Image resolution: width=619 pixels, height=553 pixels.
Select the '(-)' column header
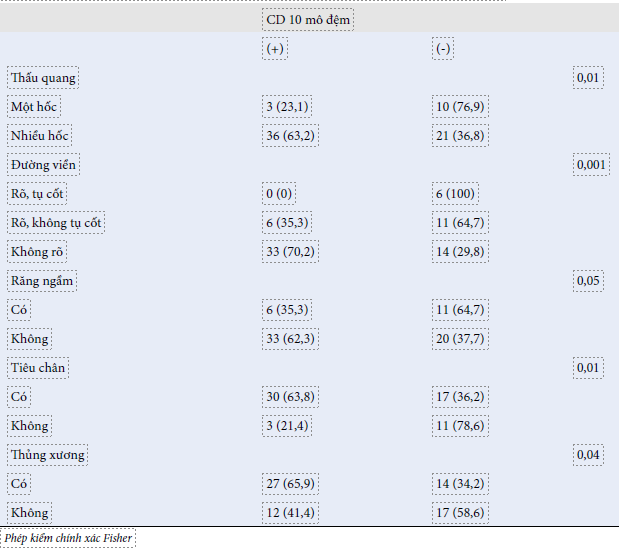click(x=444, y=49)
